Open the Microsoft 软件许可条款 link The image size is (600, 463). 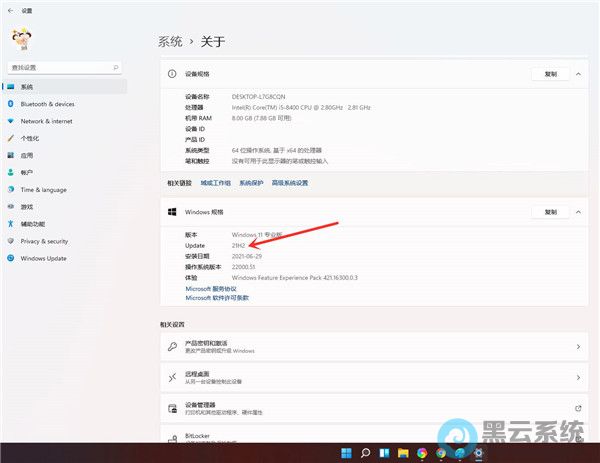coord(217,298)
